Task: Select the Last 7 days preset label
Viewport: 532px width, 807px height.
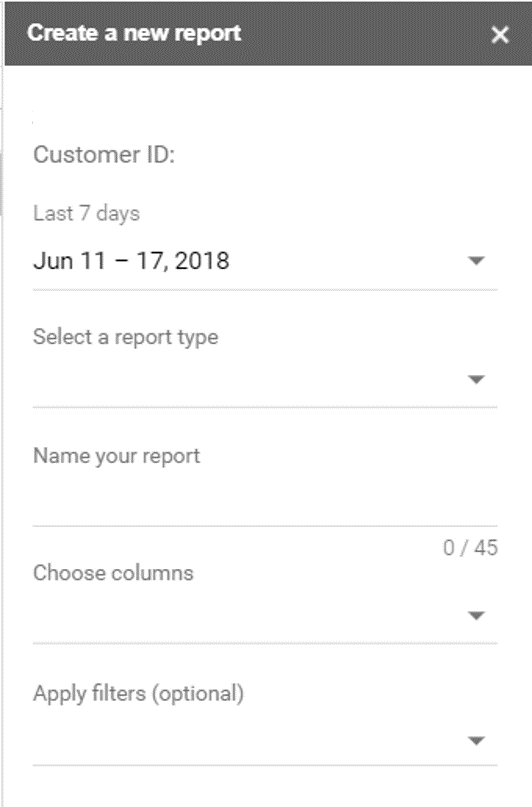Action: 86,214
